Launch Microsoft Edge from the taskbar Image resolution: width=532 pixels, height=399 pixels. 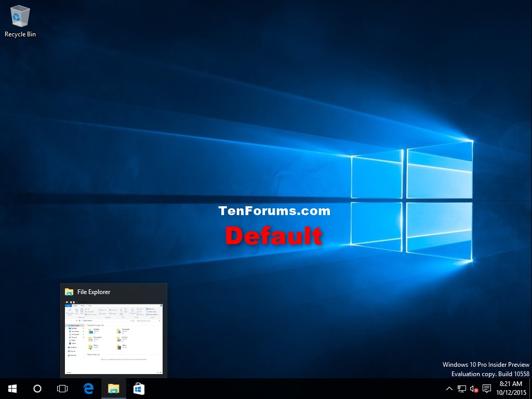(87, 388)
